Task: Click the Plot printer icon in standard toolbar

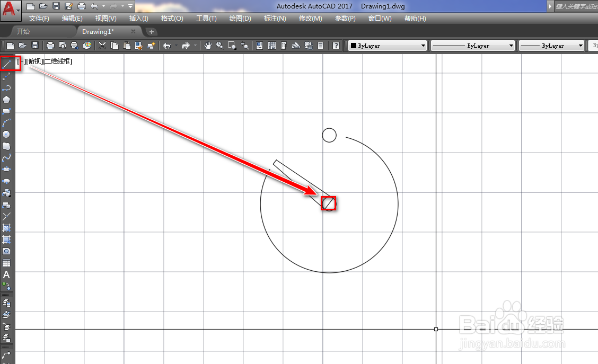Action: (x=50, y=46)
